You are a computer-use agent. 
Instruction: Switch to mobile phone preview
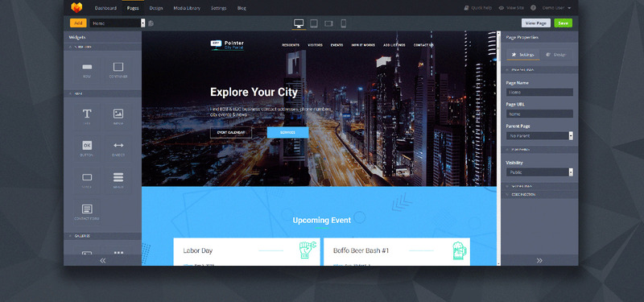tap(344, 23)
